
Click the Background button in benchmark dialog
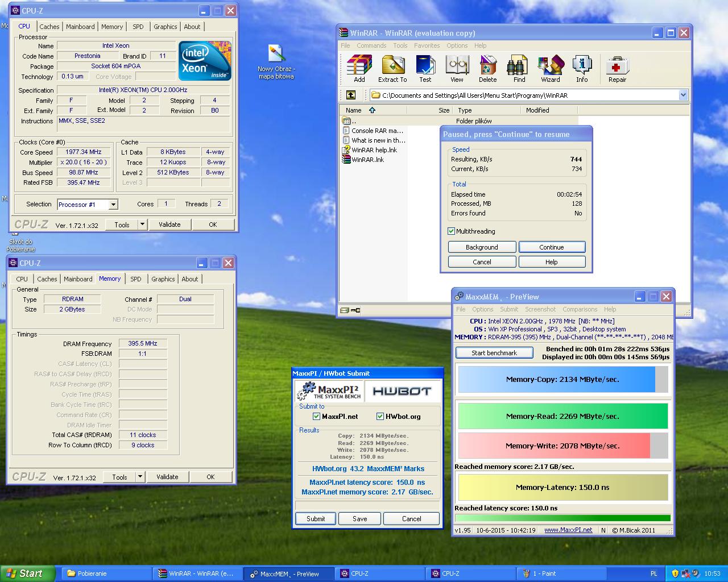482,247
